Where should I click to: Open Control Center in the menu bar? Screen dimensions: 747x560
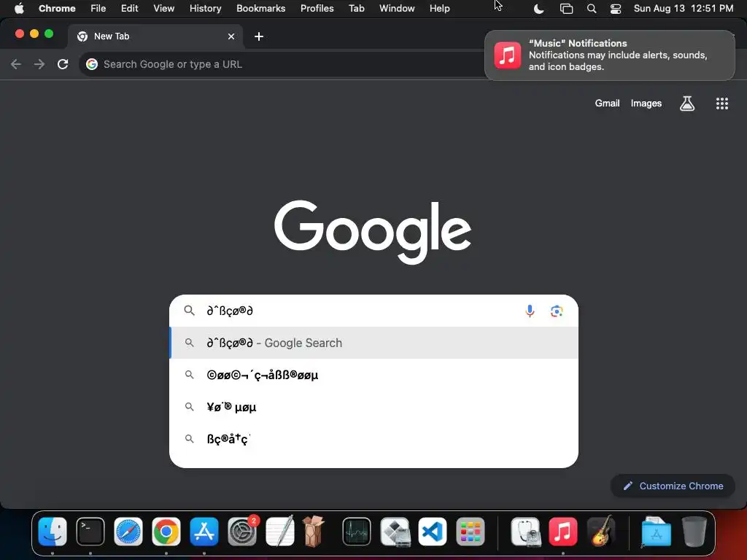(616, 9)
